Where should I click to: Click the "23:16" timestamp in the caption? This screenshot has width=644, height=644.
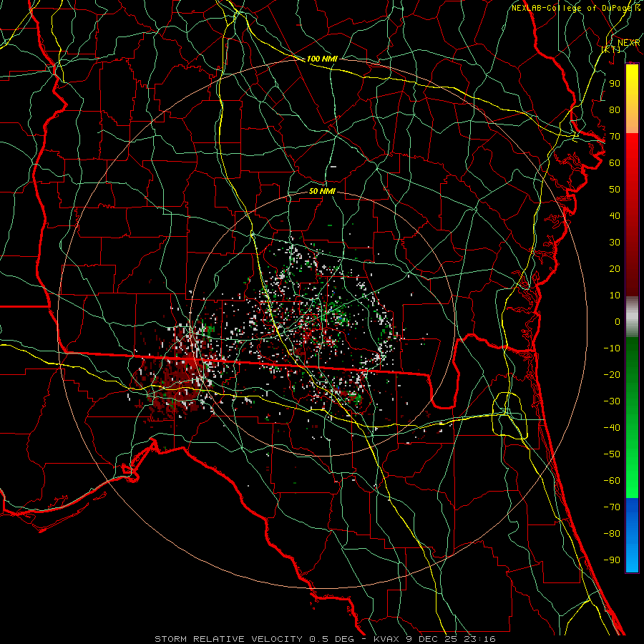pyautogui.click(x=479, y=639)
